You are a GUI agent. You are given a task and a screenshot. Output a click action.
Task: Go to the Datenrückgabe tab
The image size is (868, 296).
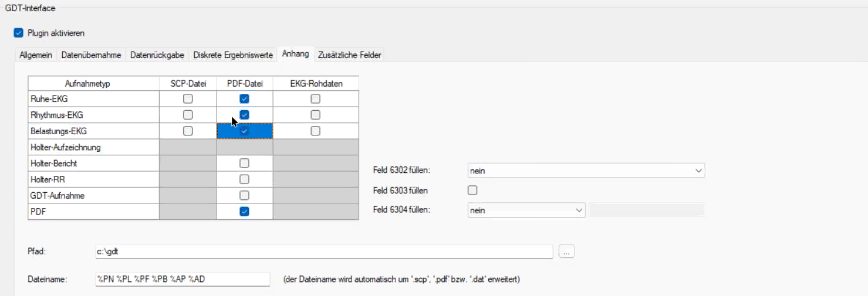[157, 55]
